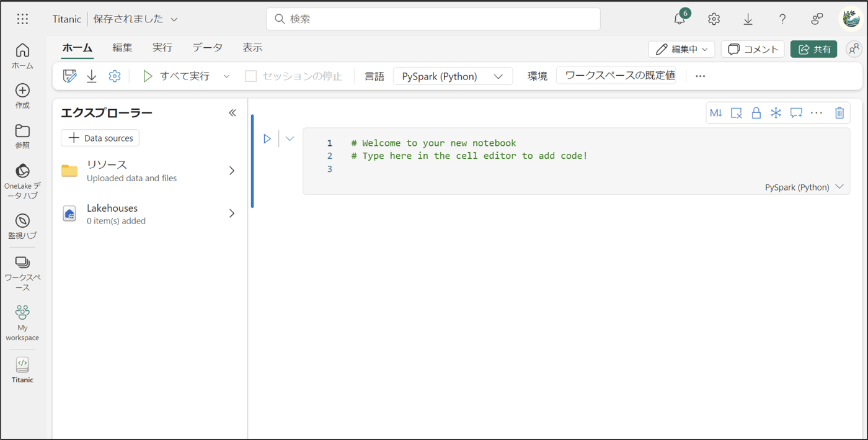Click the download icon in the header

(748, 19)
